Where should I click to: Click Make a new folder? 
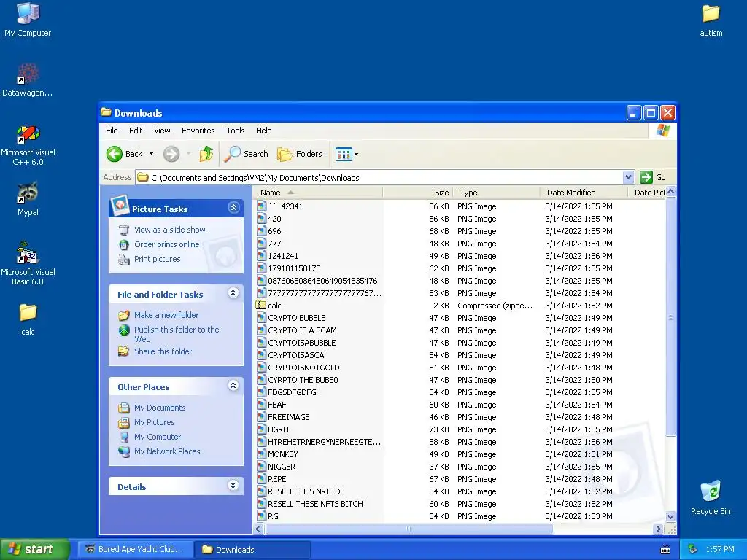(x=166, y=315)
